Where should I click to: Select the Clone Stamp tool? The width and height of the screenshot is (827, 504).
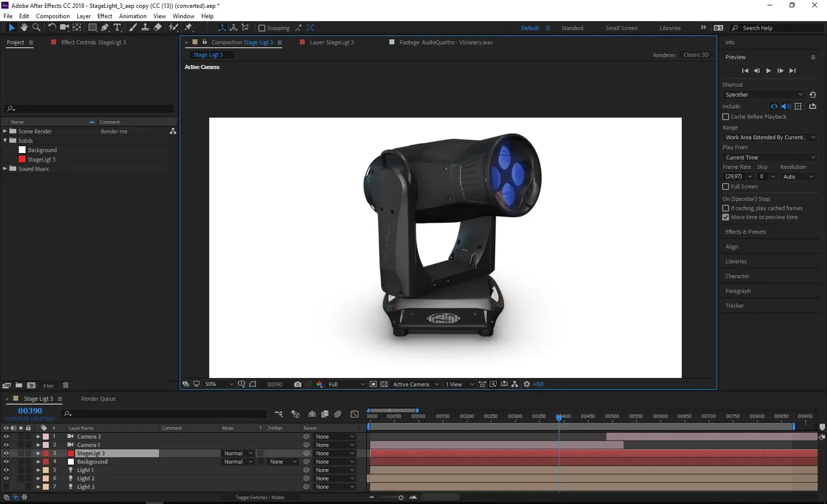click(x=145, y=28)
